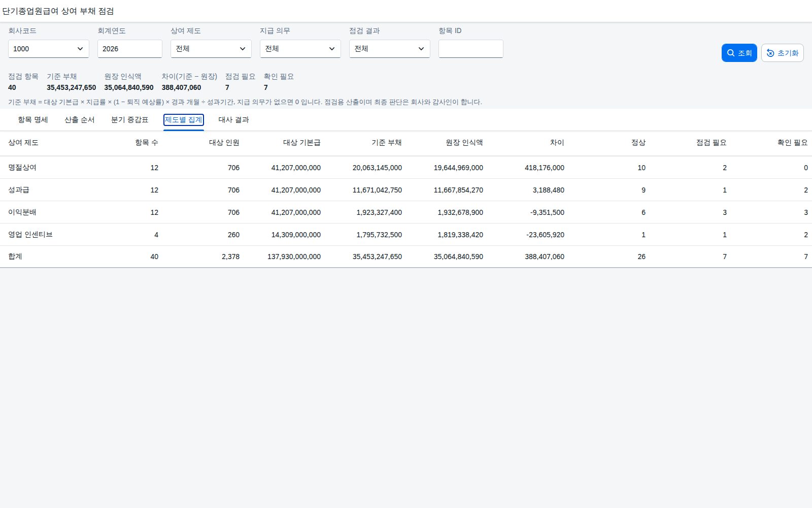Click the 기준 부채 column header
812x508 pixels.
coord(387,143)
